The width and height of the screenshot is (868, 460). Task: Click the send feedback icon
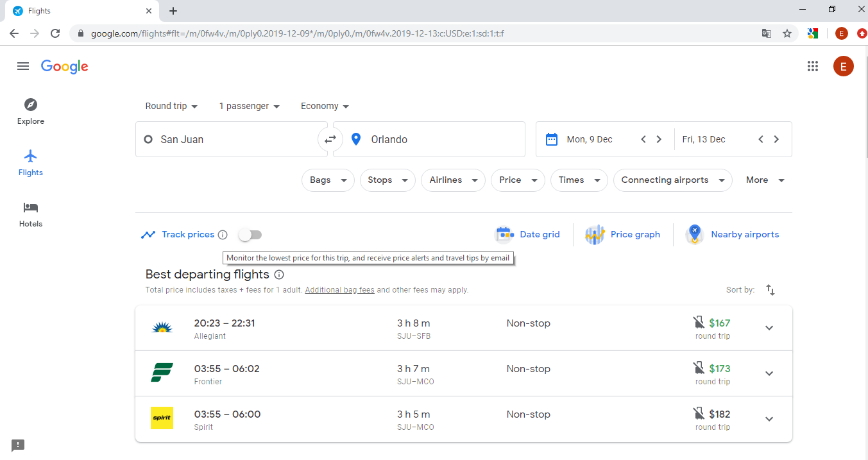[x=18, y=445]
